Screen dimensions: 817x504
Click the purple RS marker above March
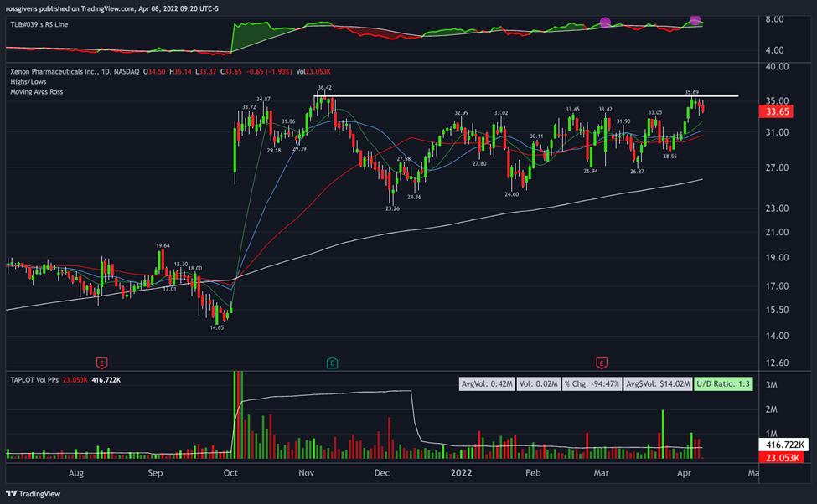pyautogui.click(x=605, y=23)
